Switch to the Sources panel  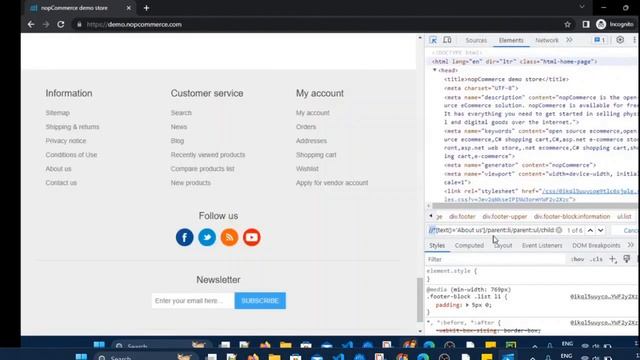pyautogui.click(x=476, y=40)
